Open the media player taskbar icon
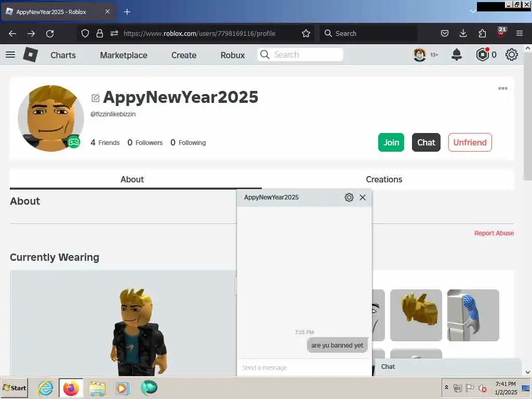 click(x=123, y=388)
